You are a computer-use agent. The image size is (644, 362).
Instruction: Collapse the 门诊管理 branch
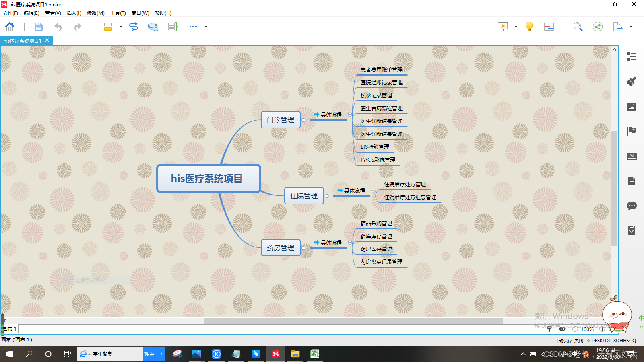(303, 120)
